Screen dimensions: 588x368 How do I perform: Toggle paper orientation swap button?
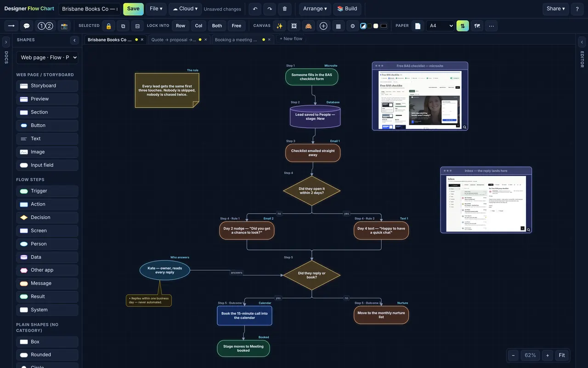pyautogui.click(x=463, y=26)
